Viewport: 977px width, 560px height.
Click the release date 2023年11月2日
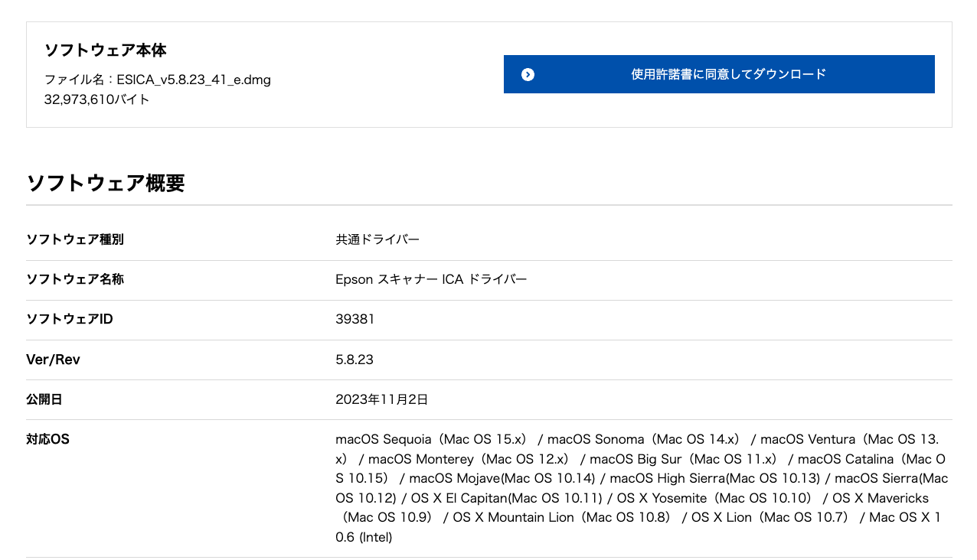pyautogui.click(x=381, y=399)
